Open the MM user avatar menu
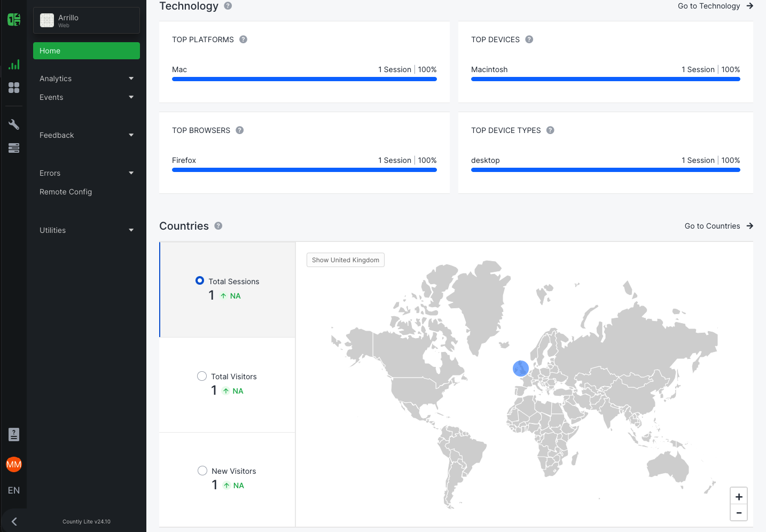Screen dimensions: 766x532 (x=14, y=464)
